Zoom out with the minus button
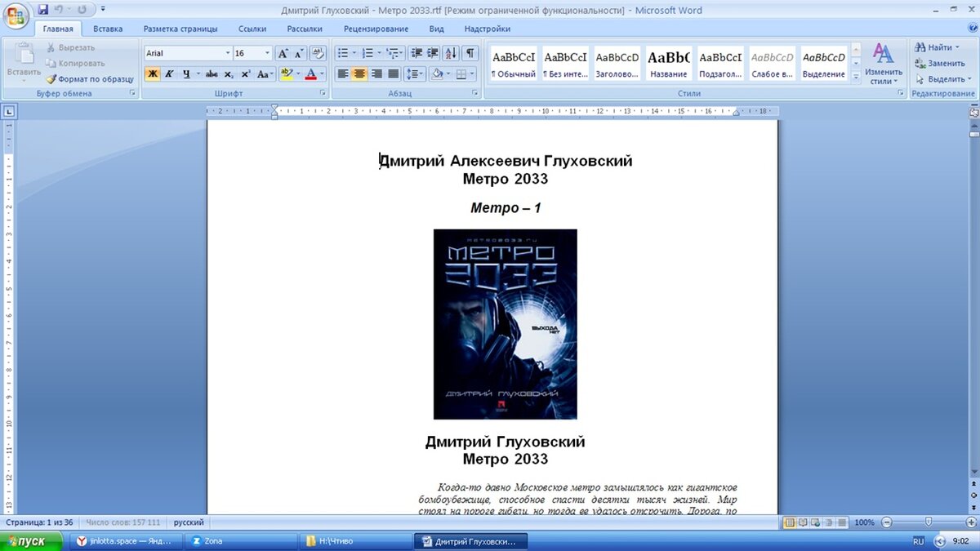The width and height of the screenshot is (980, 551). click(x=887, y=522)
